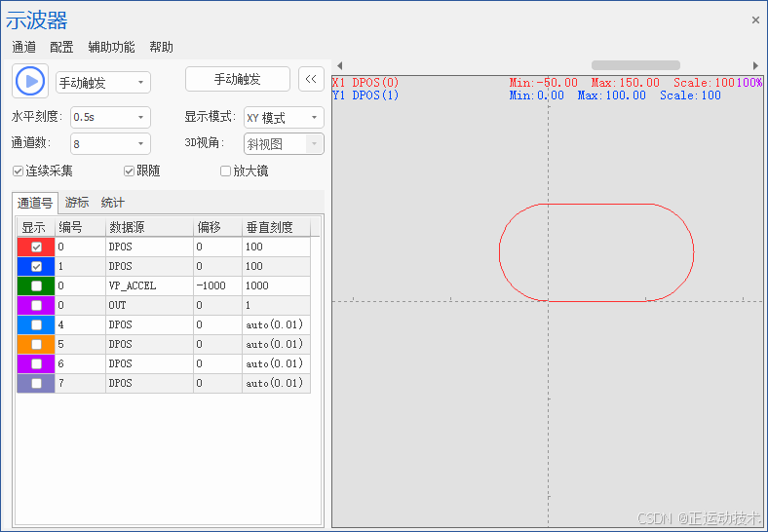
Task: Click the 编号 column header
Action: click(80, 227)
